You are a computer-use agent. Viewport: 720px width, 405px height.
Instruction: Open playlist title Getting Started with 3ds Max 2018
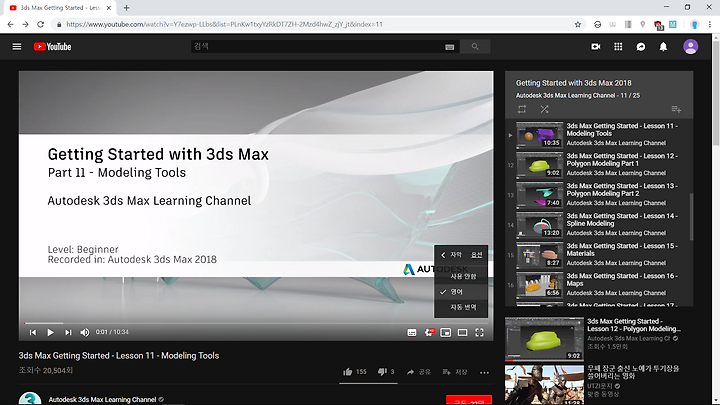click(x=574, y=83)
